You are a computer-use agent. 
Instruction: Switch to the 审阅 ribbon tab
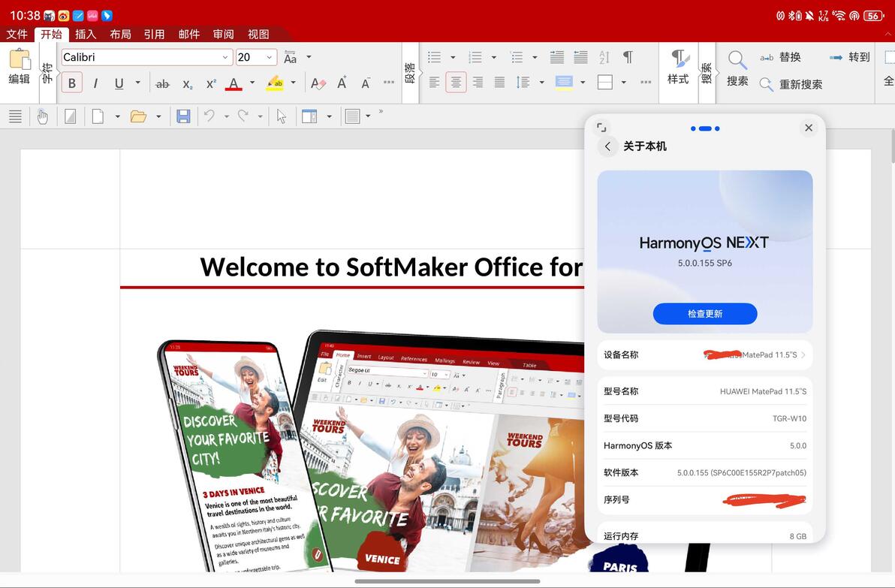point(223,35)
